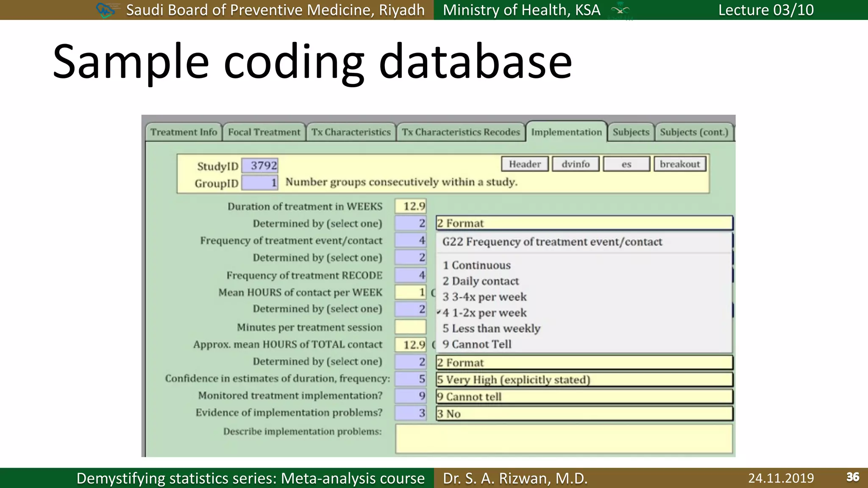Screen dimensions: 868x488
Task: Click G22 Frequency of treatment event/contact header
Action: pos(552,242)
